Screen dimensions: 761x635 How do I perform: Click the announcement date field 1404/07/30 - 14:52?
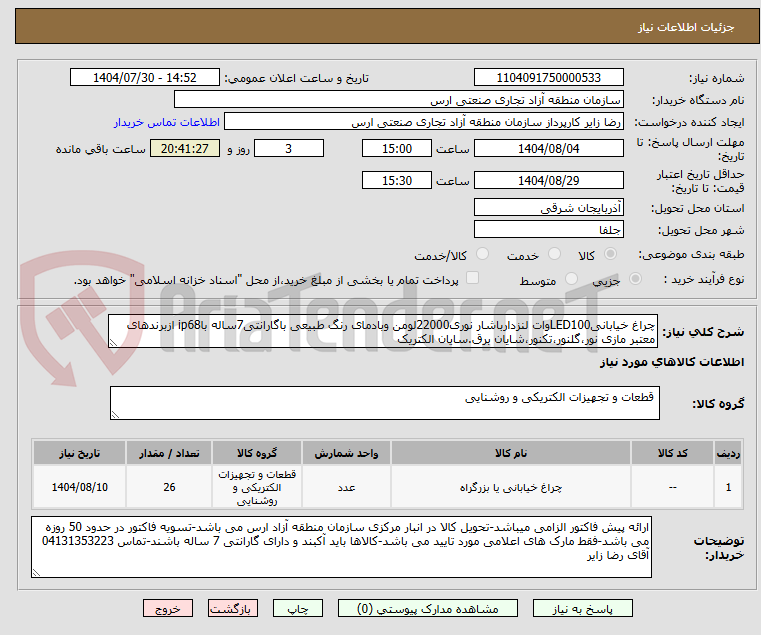point(145,77)
